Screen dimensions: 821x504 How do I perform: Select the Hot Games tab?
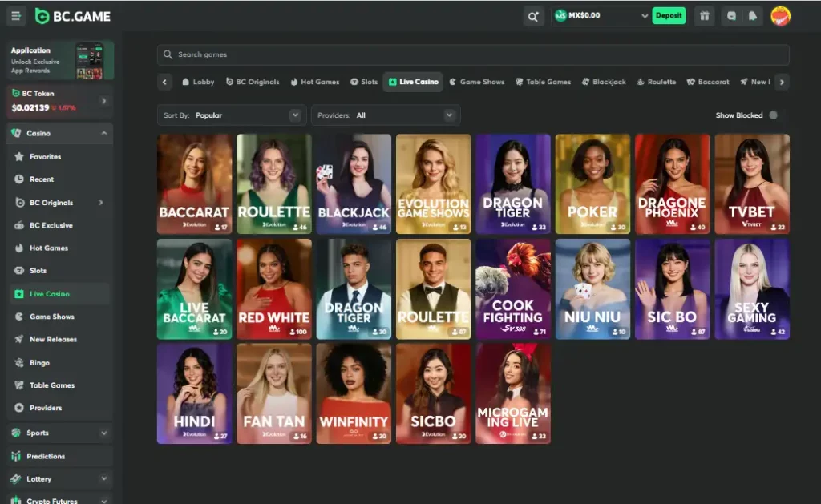[x=315, y=82]
